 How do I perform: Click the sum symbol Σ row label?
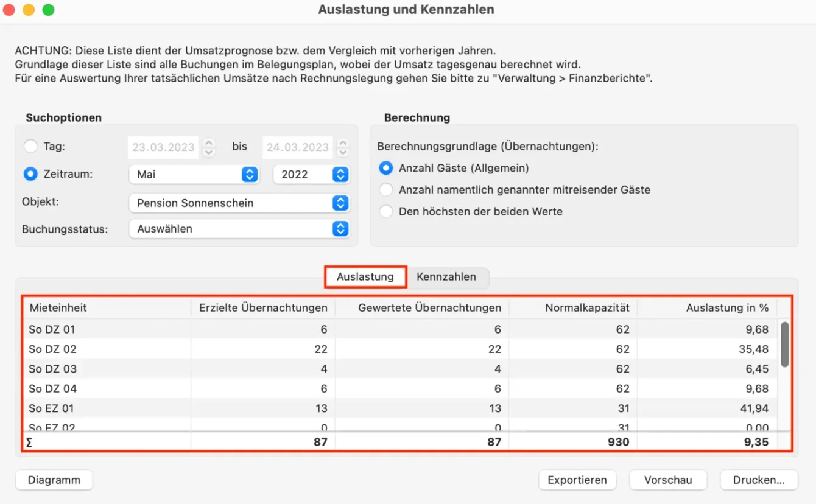[30, 443]
